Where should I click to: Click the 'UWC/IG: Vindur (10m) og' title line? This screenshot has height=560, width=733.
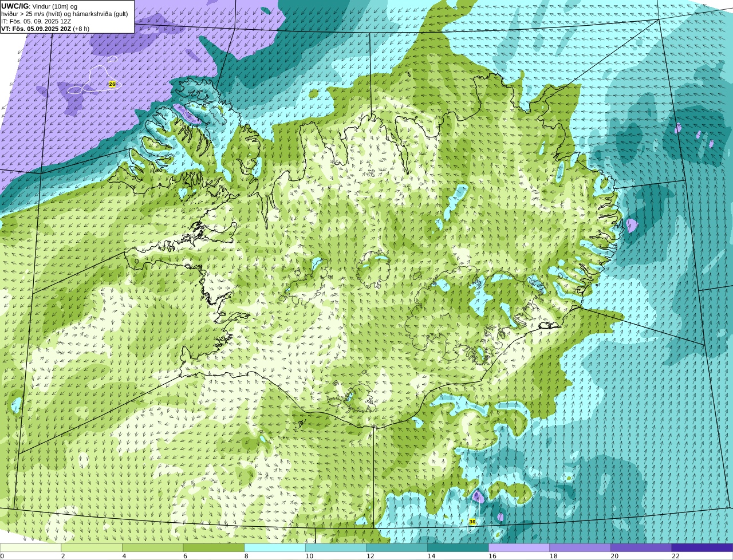pyautogui.click(x=39, y=6)
